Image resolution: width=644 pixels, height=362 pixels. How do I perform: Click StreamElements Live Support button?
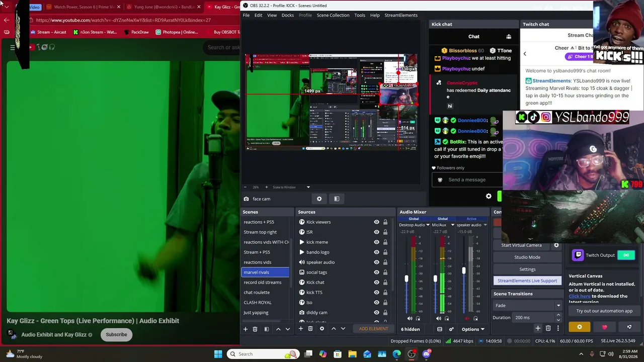click(x=527, y=281)
